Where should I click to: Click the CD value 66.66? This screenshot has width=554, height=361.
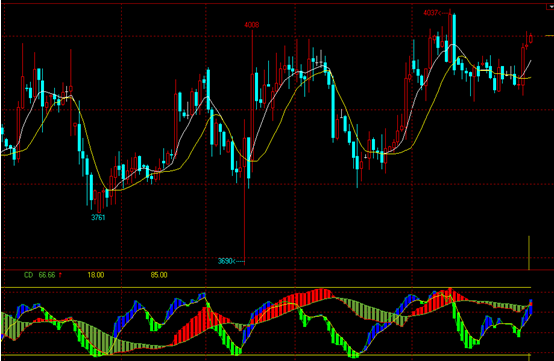(47, 275)
